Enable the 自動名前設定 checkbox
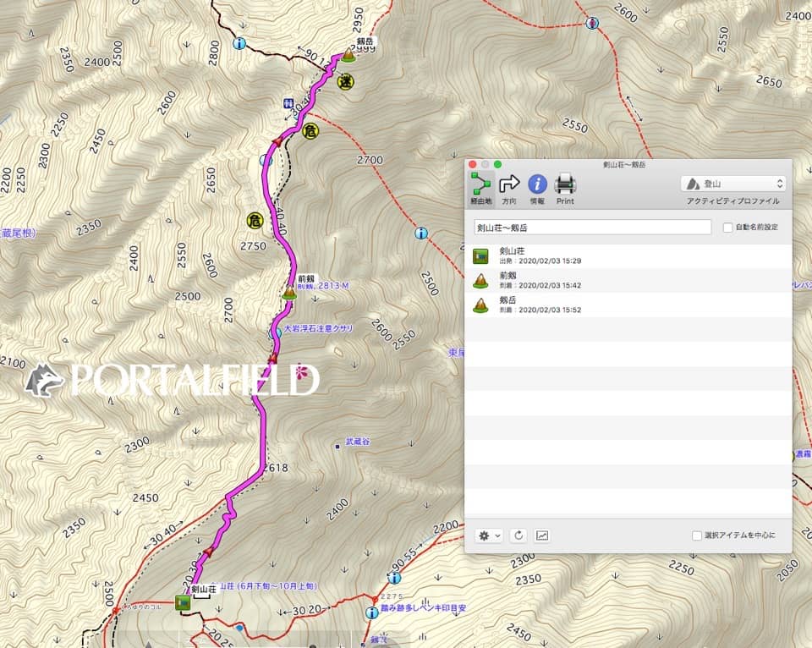 [727, 227]
